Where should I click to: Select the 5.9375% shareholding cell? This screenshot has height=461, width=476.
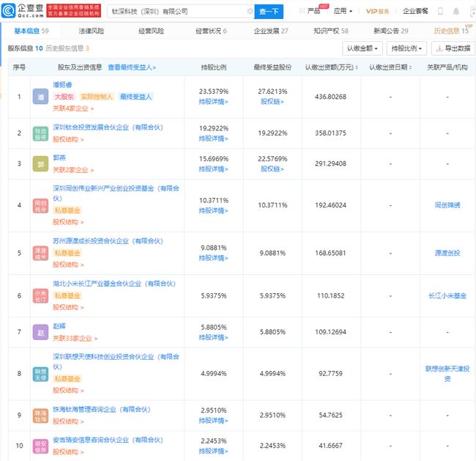click(x=214, y=295)
